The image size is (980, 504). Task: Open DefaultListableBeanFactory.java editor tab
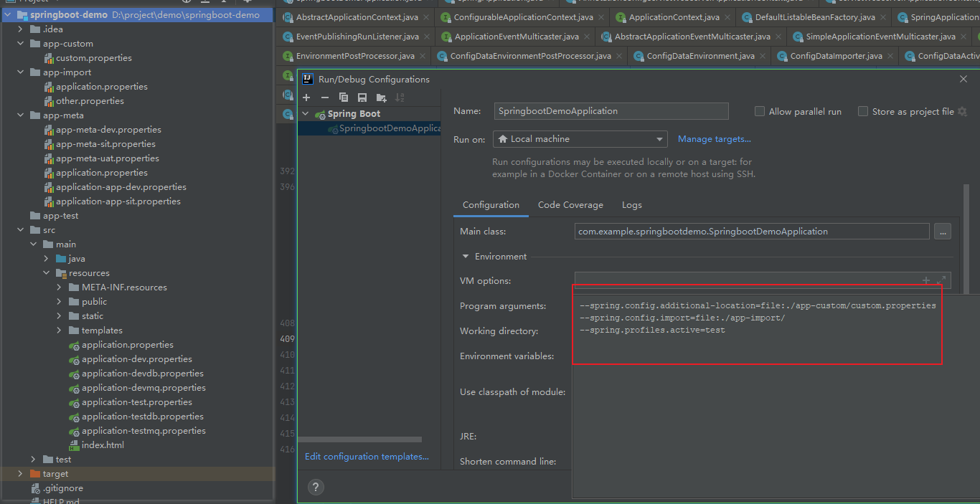(x=815, y=17)
